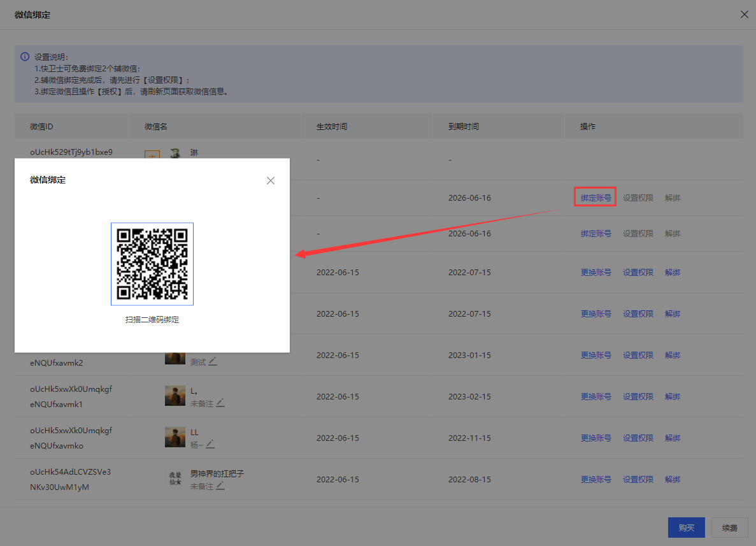This screenshot has height=546, width=756.
Task: Select the ID text oUcHk529tTj9yb1bxe9
Action: pyautogui.click(x=71, y=152)
